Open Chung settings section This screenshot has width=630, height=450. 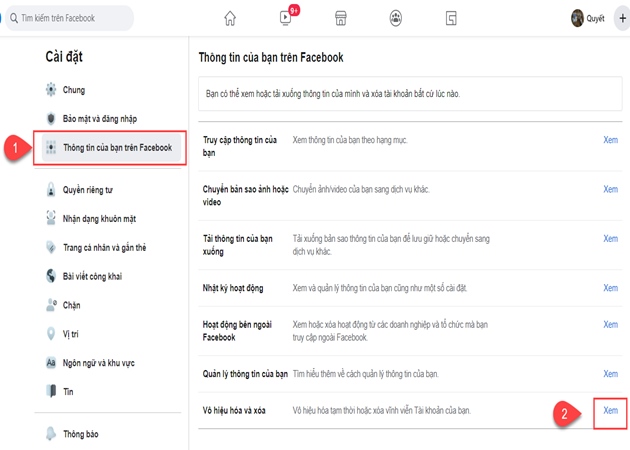click(111, 90)
